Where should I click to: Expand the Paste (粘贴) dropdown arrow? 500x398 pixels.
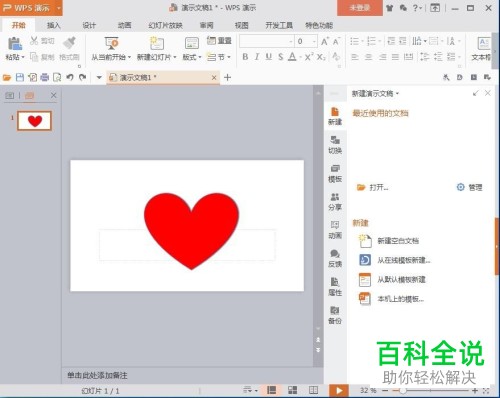point(23,57)
